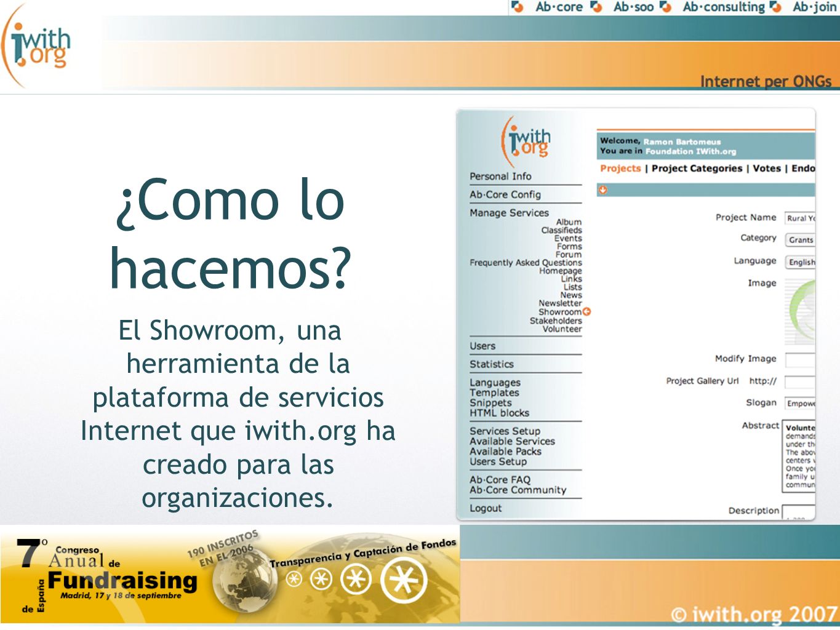
Task: Click the Internet per ONGs tagline
Action: tap(766, 81)
